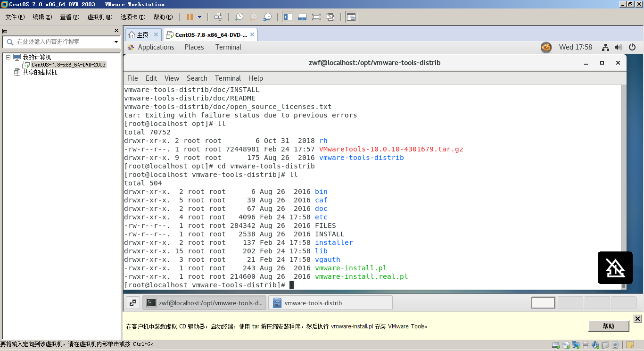Open the terminal File menu
The height and width of the screenshot is (351, 644).
132,78
